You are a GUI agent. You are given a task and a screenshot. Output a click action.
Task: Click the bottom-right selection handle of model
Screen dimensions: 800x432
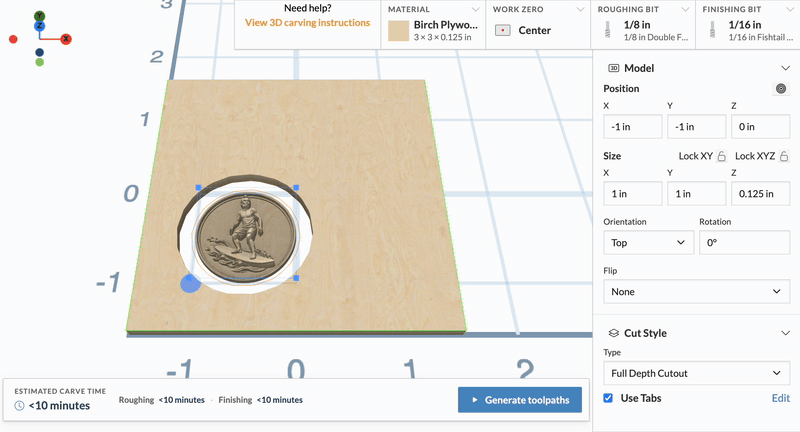(x=296, y=278)
